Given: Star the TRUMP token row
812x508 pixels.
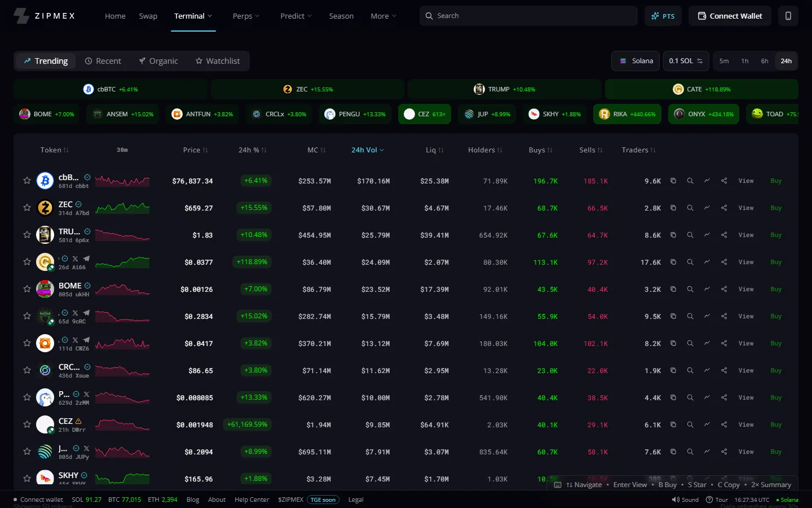Looking at the screenshot, I should click(27, 235).
